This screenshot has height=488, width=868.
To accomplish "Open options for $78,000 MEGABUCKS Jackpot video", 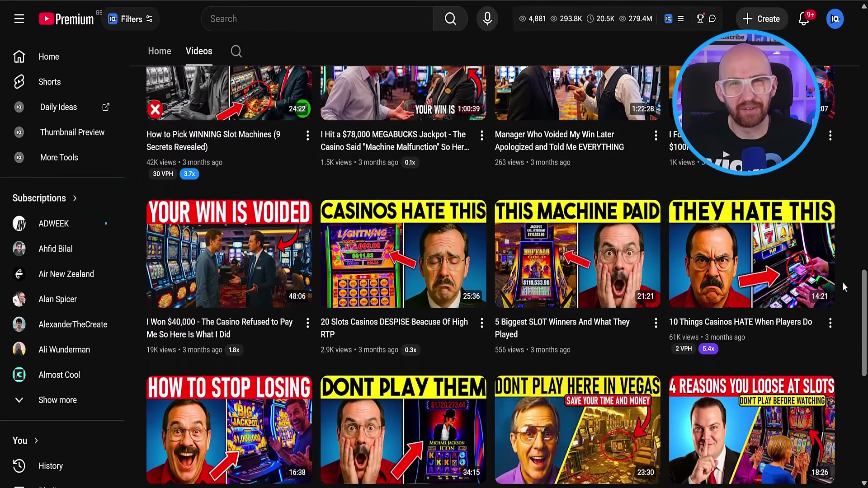I will 482,135.
